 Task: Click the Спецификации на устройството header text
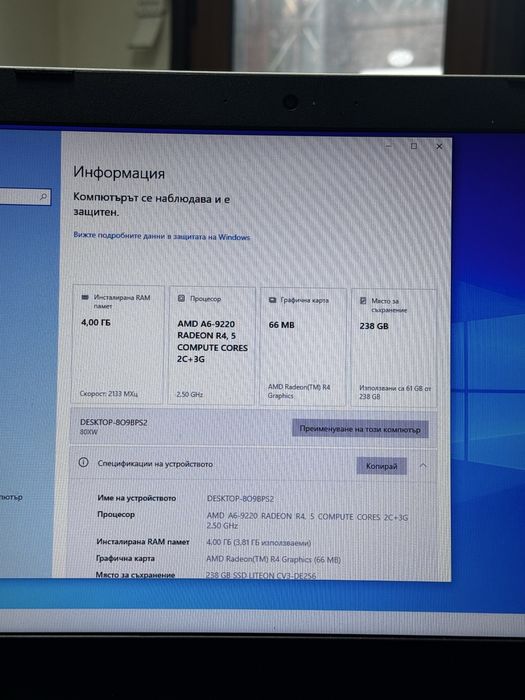click(155, 464)
